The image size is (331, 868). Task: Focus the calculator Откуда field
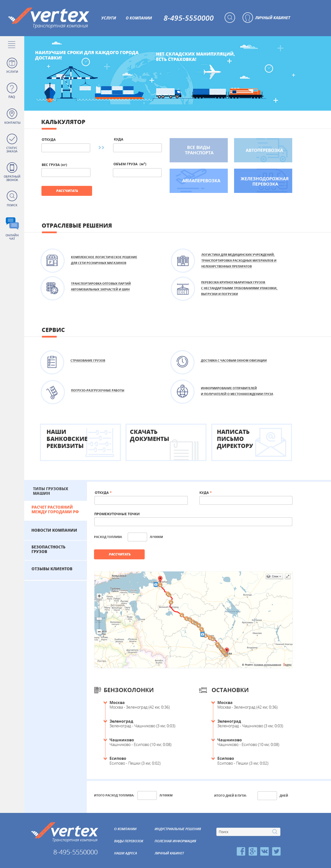click(x=66, y=148)
